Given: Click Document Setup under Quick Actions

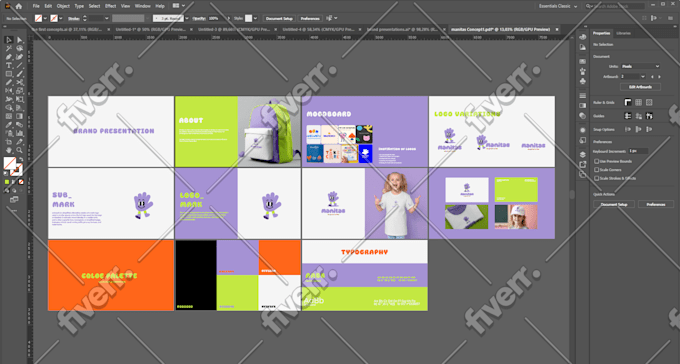Looking at the screenshot, I should click(614, 204).
